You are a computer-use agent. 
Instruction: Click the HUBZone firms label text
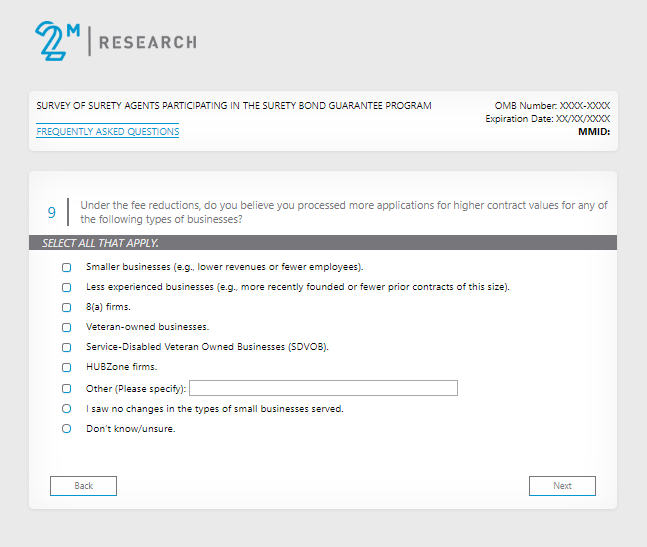pyautogui.click(x=122, y=368)
